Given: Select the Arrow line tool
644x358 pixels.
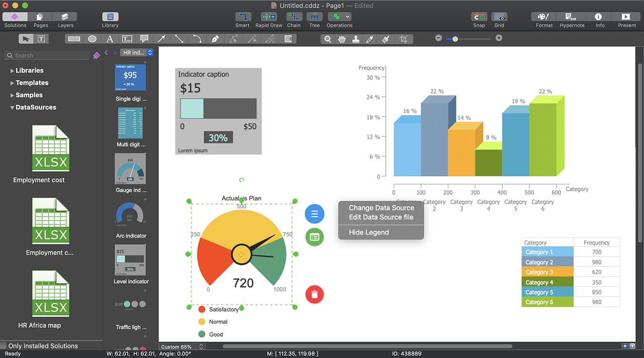Looking at the screenshot, I should pos(162,39).
